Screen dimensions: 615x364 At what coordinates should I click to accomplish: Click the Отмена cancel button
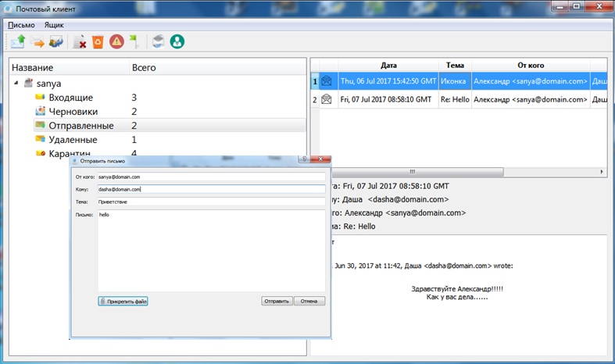tap(309, 302)
